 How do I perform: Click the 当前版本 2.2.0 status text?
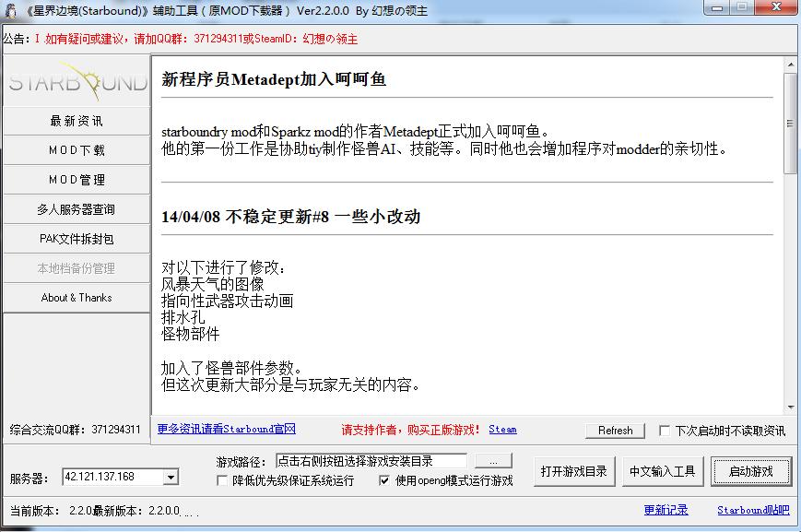click(x=51, y=511)
